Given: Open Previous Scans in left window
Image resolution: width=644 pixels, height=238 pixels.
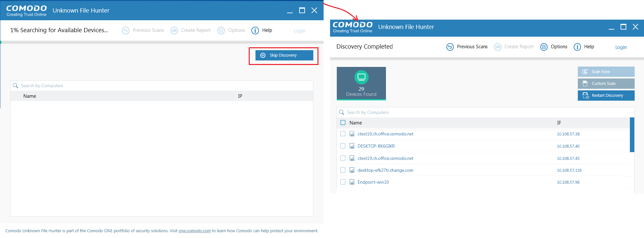Looking at the screenshot, I should (148, 30).
